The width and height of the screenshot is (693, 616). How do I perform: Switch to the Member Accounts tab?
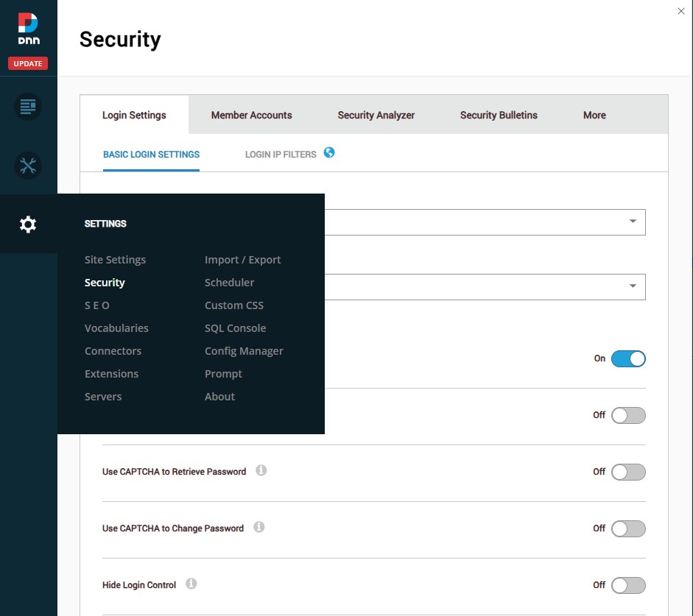click(x=250, y=115)
